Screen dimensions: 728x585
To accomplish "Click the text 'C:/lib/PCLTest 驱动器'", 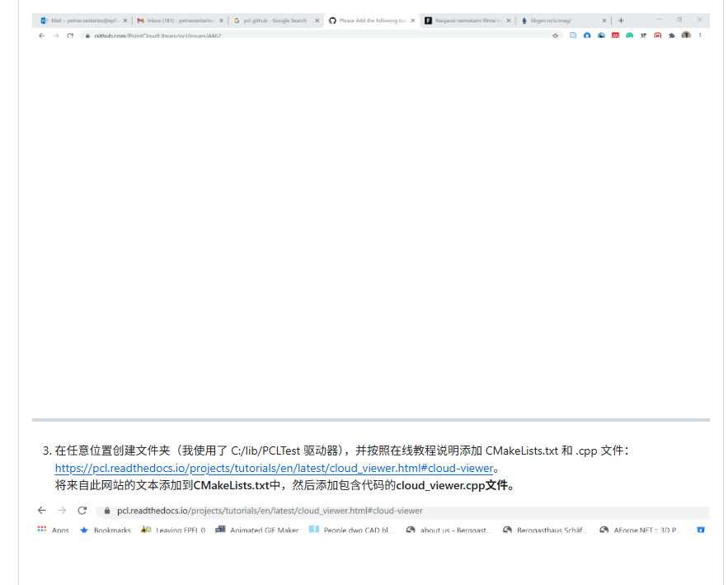I will coord(284,451).
